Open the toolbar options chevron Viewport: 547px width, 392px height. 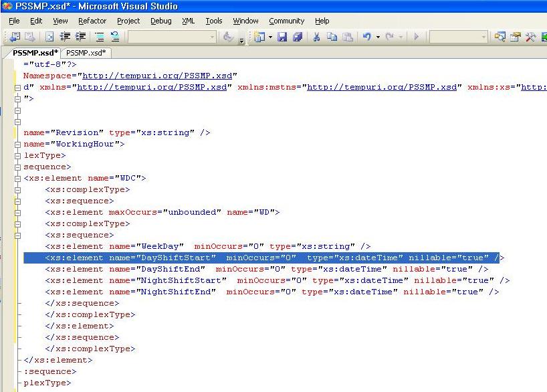[x=241, y=41]
